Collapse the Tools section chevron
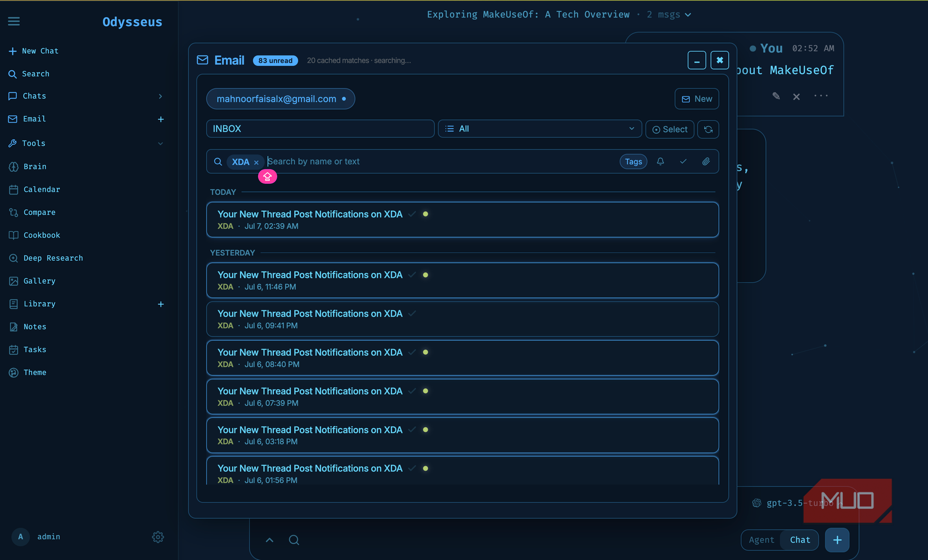Screen dimensions: 928x560 [160, 143]
